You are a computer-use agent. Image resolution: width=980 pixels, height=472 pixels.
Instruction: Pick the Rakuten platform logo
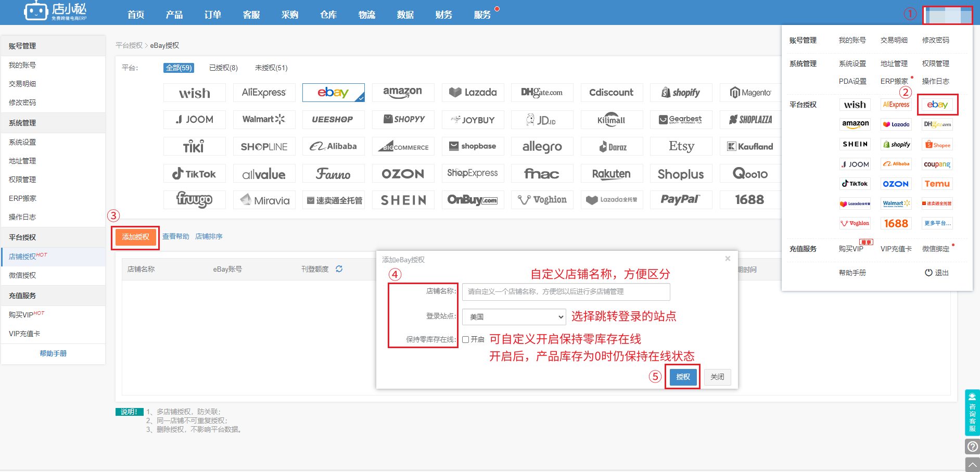[x=612, y=173]
